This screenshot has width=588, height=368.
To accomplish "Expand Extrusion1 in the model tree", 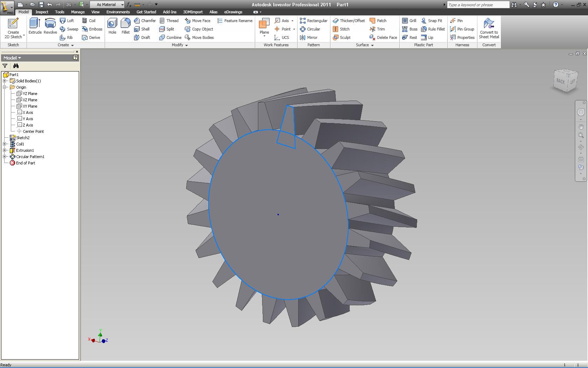I will [5, 150].
